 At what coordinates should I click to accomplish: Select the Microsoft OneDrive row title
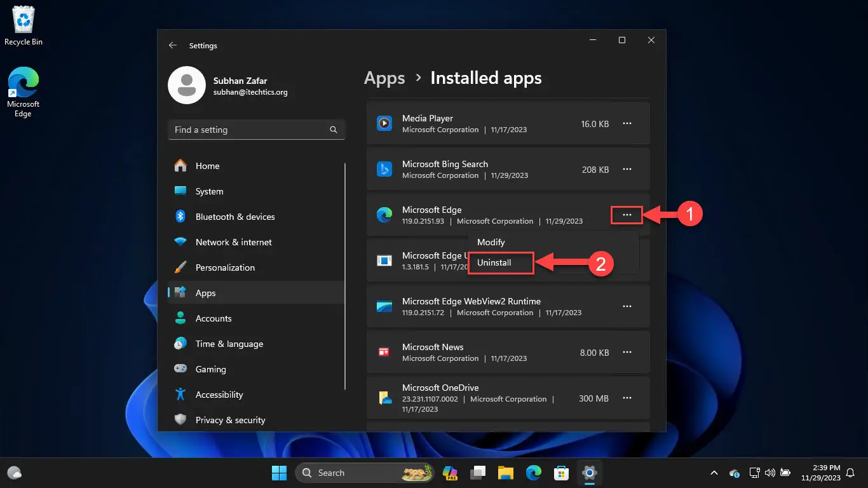tap(440, 388)
